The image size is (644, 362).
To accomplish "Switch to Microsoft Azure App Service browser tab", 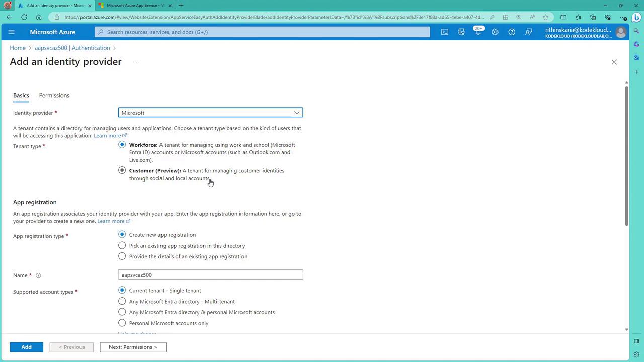I will pos(135,6).
